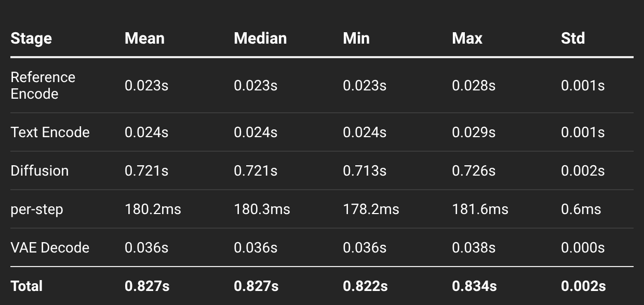Click the Min column header

[356, 38]
